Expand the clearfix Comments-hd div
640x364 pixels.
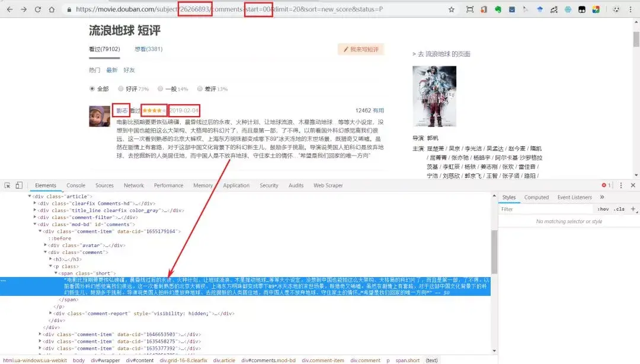(35, 203)
